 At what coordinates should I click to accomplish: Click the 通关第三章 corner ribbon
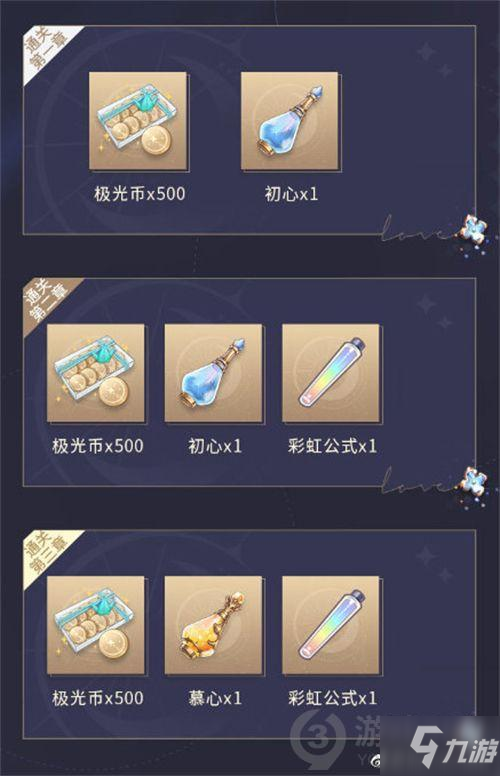pyautogui.click(x=47, y=553)
